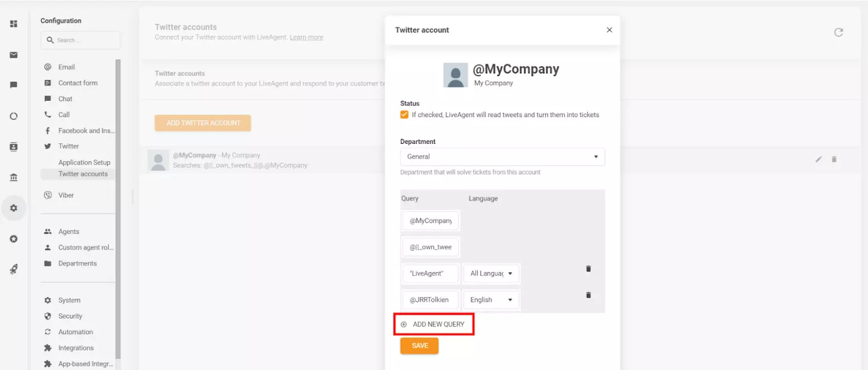Edit the @MyCompany account using the pencil icon
Image resolution: width=868 pixels, height=370 pixels.
[818, 159]
